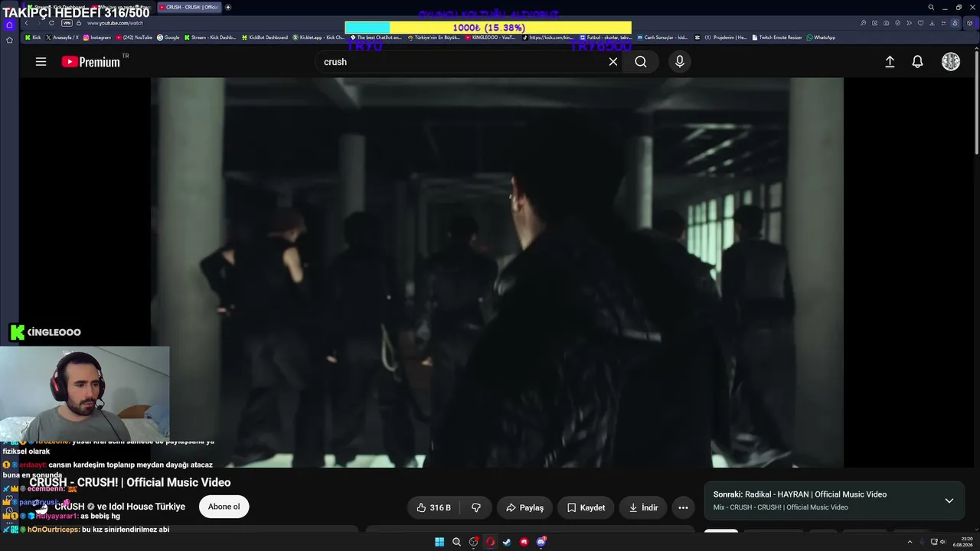
Task: Download the video with İndir
Action: 643,507
